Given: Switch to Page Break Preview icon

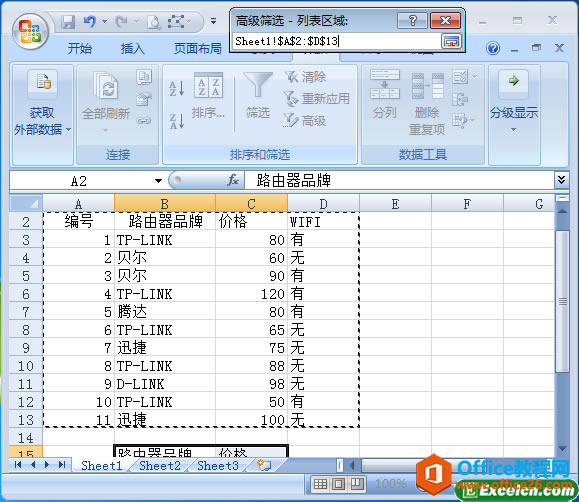Looking at the screenshot, I should pyautogui.click(x=356, y=484).
